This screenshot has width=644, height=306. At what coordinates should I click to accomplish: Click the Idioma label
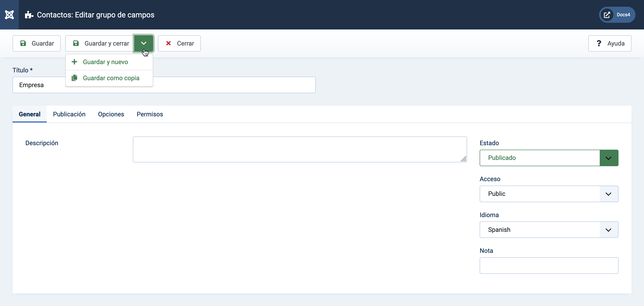coord(489,215)
